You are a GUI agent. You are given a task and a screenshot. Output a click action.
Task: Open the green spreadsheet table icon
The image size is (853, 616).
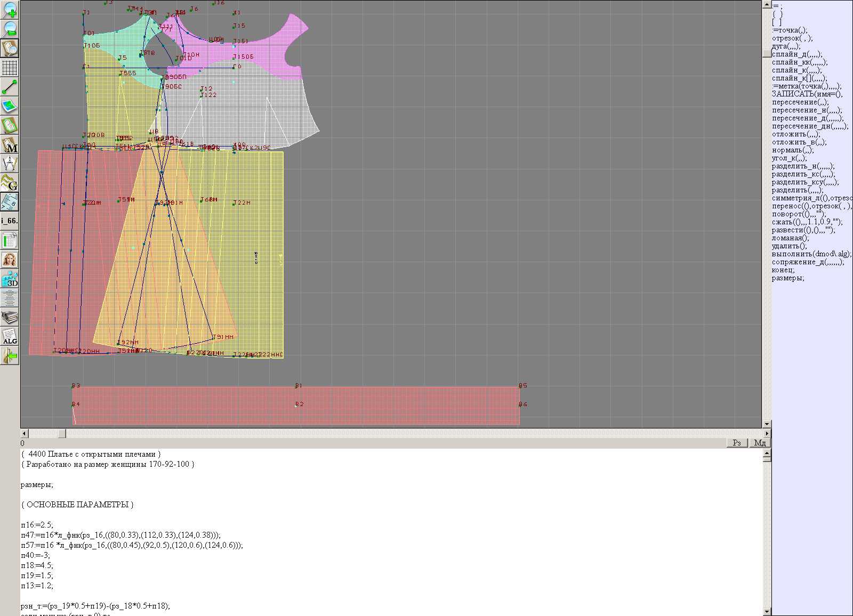coord(10,240)
